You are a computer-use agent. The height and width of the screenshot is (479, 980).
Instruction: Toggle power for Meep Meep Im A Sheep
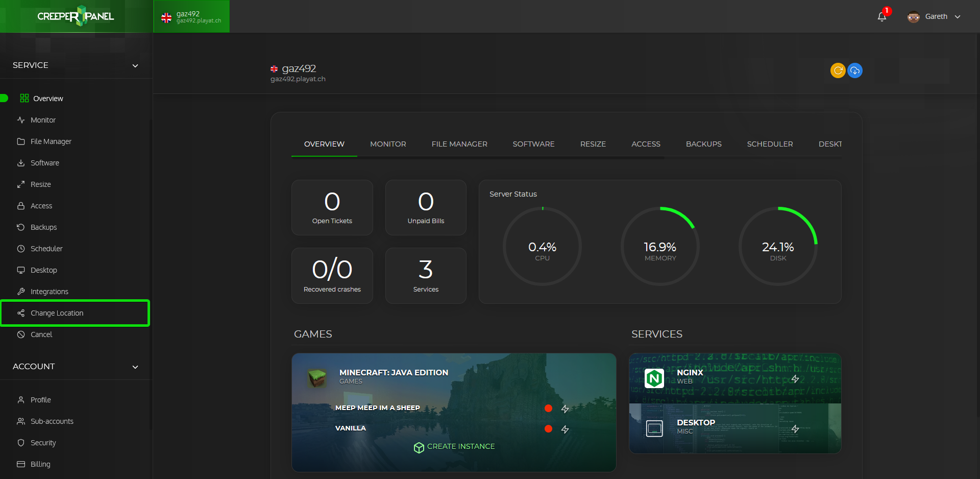[565, 409]
